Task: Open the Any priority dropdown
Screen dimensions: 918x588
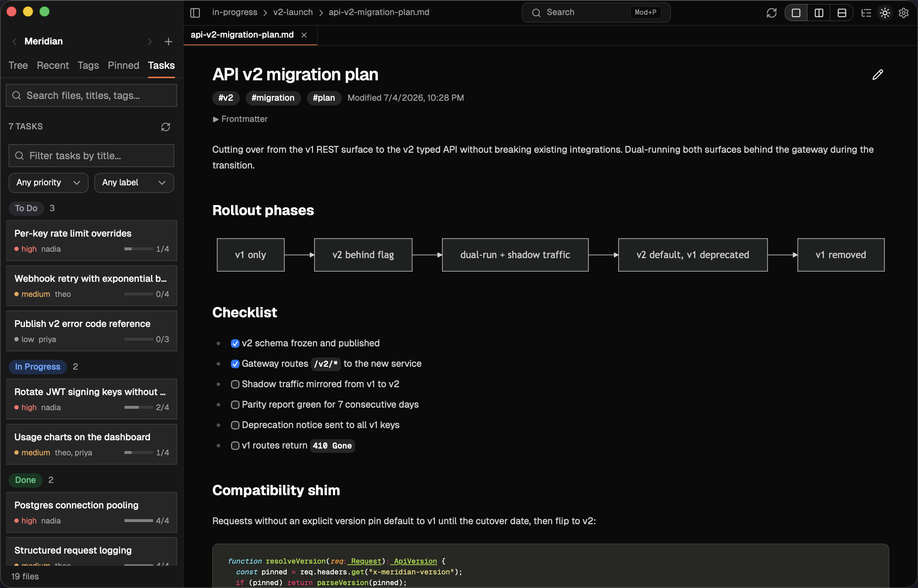Action: pyautogui.click(x=48, y=182)
